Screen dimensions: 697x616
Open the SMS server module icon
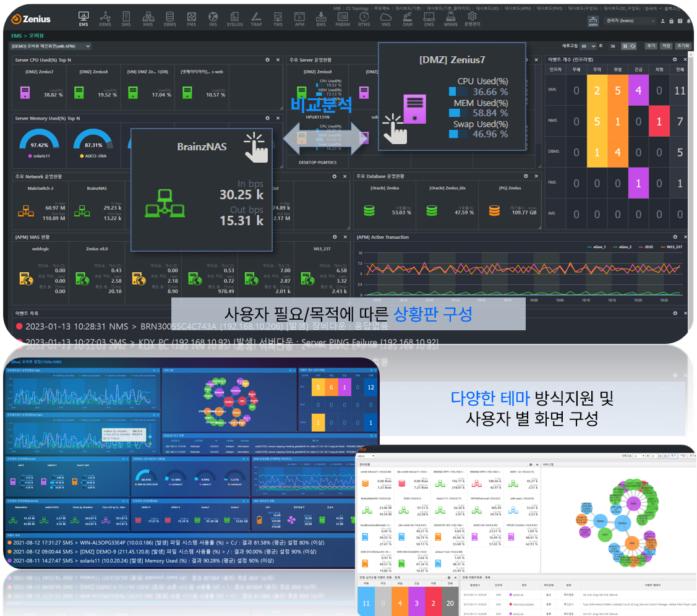(x=126, y=19)
